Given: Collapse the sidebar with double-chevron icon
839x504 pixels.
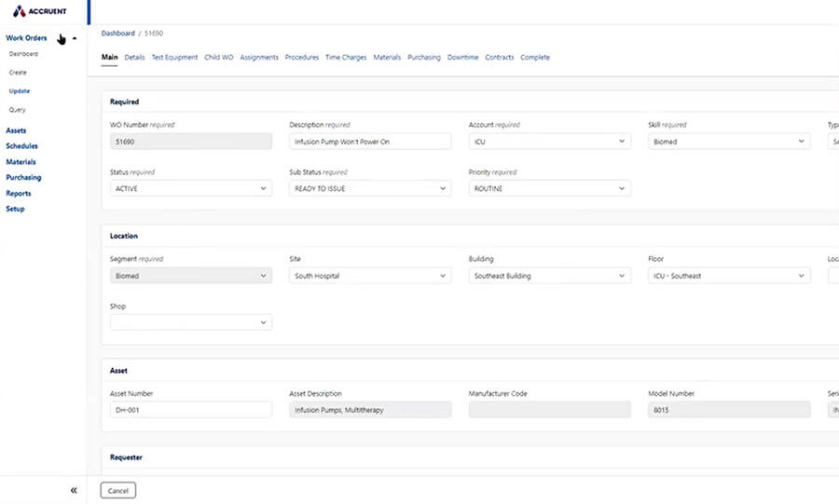Looking at the screenshot, I should [74, 490].
